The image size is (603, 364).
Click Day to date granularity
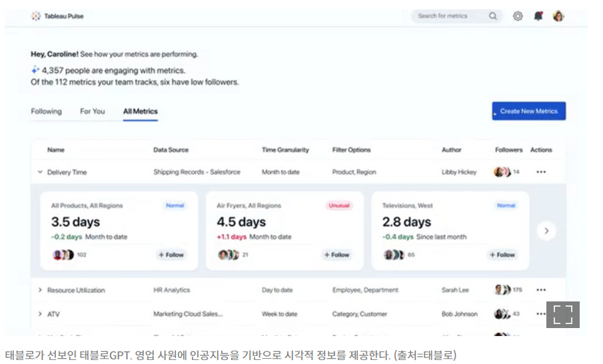[277, 290]
